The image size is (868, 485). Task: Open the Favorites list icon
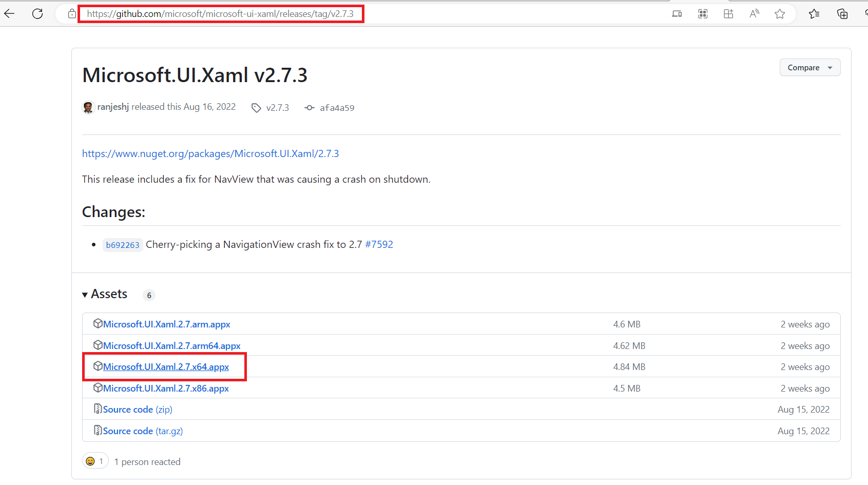pyautogui.click(x=814, y=14)
